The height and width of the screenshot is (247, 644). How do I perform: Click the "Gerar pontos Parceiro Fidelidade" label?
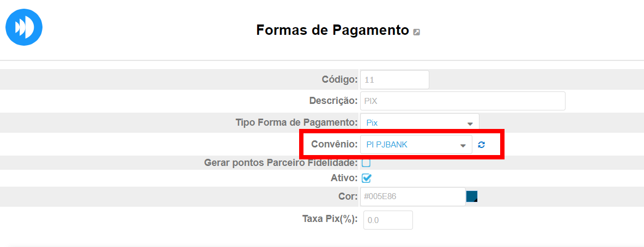point(281,162)
